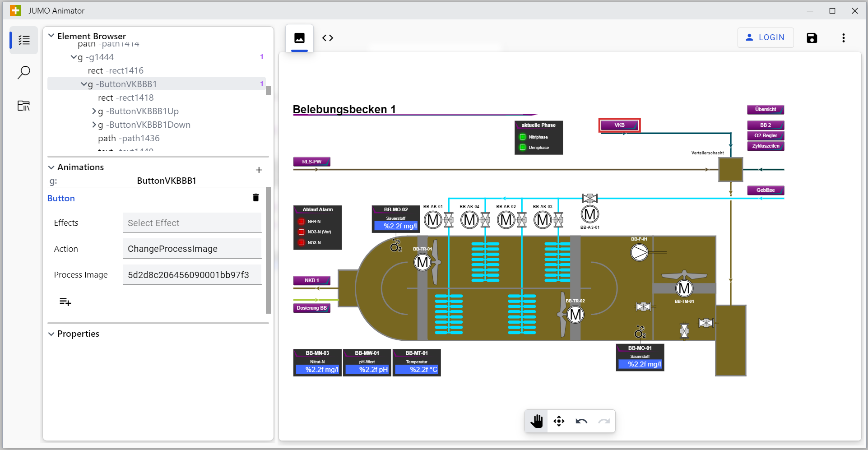Open the Select Effect dropdown
Viewport: 868px width, 450px height.
(192, 223)
